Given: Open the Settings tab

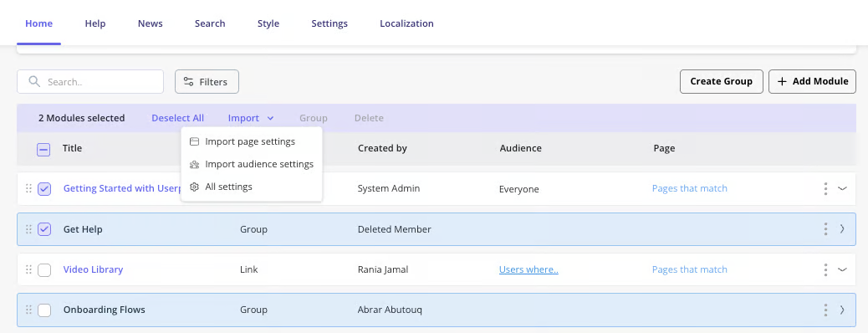Looking at the screenshot, I should click(329, 23).
